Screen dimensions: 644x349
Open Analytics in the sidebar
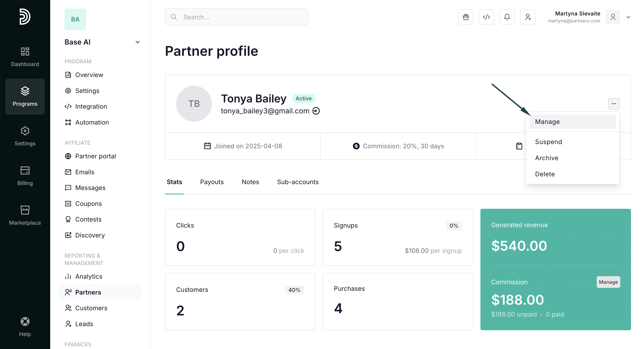click(x=89, y=276)
